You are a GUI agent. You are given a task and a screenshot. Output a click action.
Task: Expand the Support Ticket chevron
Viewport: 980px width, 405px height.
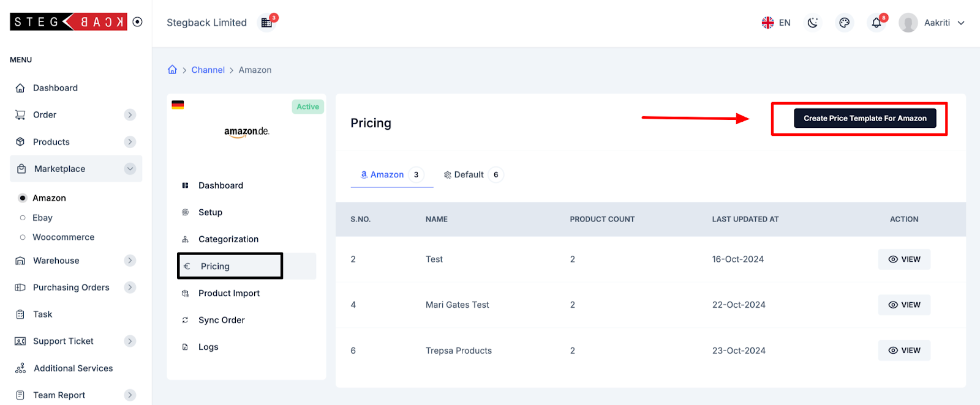(x=130, y=341)
